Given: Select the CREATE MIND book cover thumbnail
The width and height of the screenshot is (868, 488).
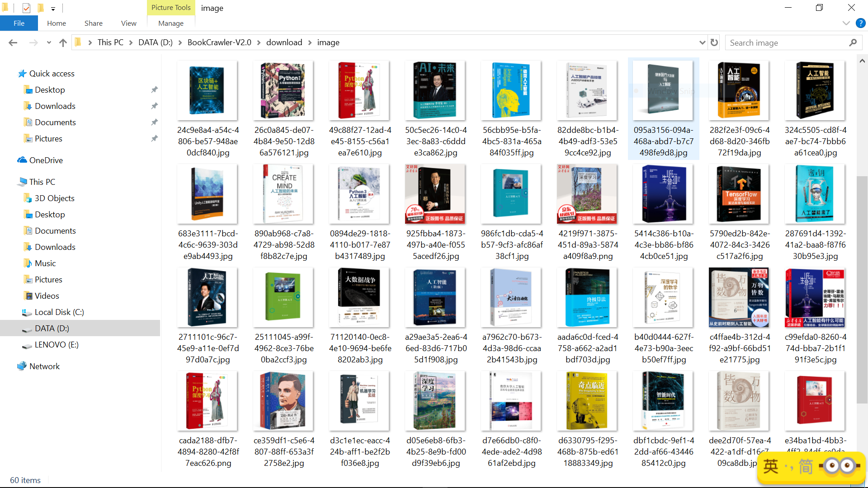Looking at the screenshot, I should coord(283,194).
